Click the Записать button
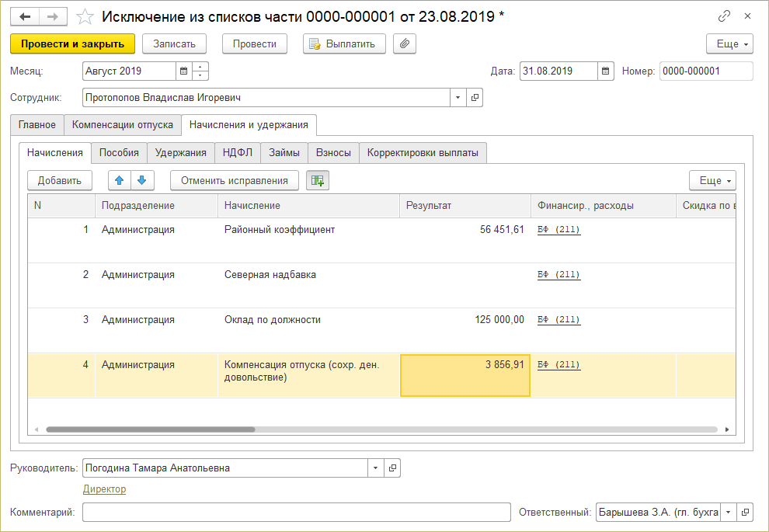The width and height of the screenshot is (769, 532). (x=174, y=43)
